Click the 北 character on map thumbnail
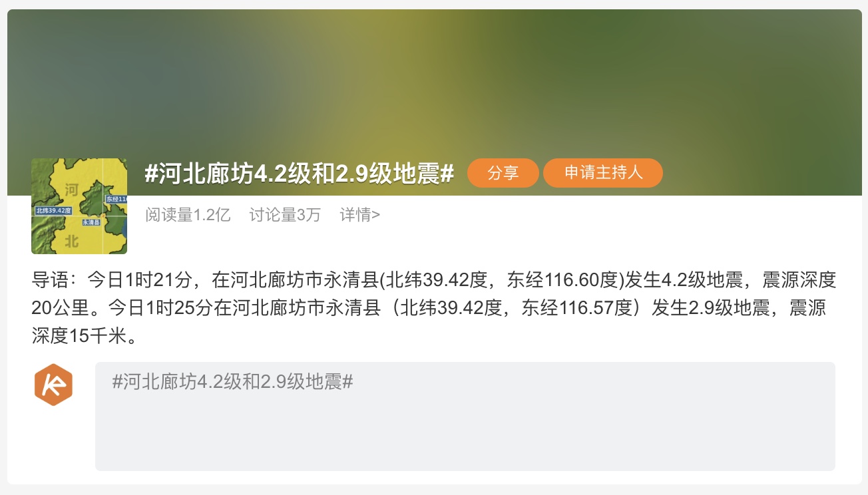The image size is (868, 495). 71,241
